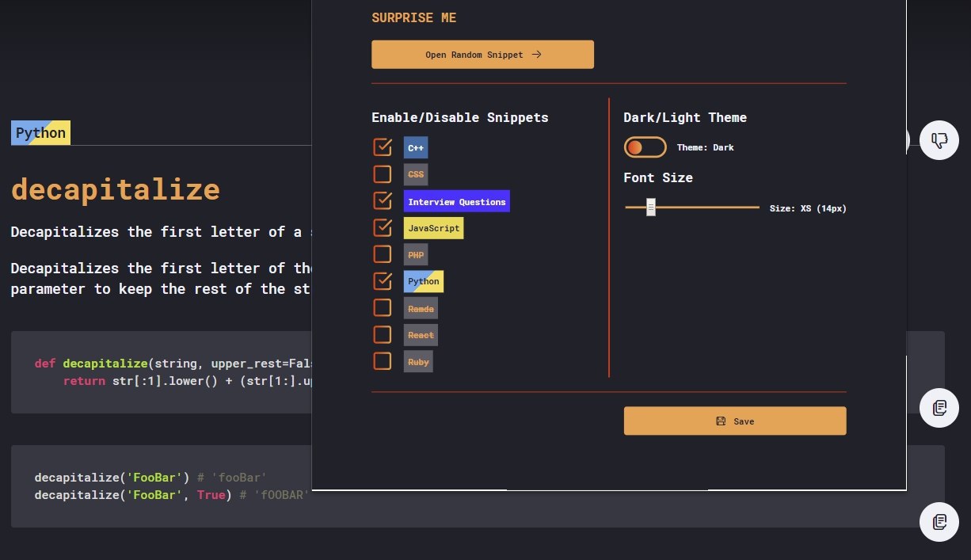Click the Enable/Disable Snippets heading
Viewport: 971px width, 560px height.
[x=460, y=117]
